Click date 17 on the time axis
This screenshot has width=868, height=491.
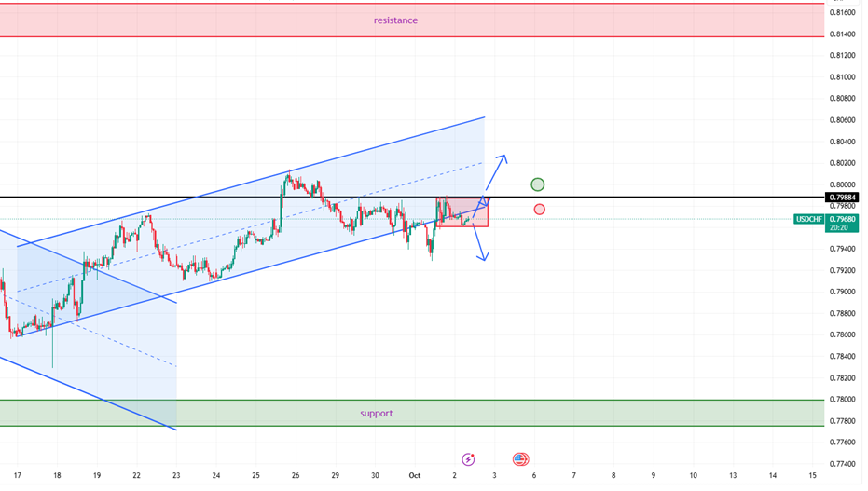(x=17, y=475)
